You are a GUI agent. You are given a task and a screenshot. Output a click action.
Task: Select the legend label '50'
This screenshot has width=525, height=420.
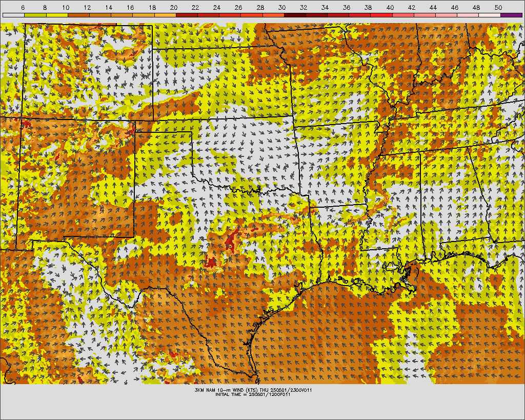point(498,7)
